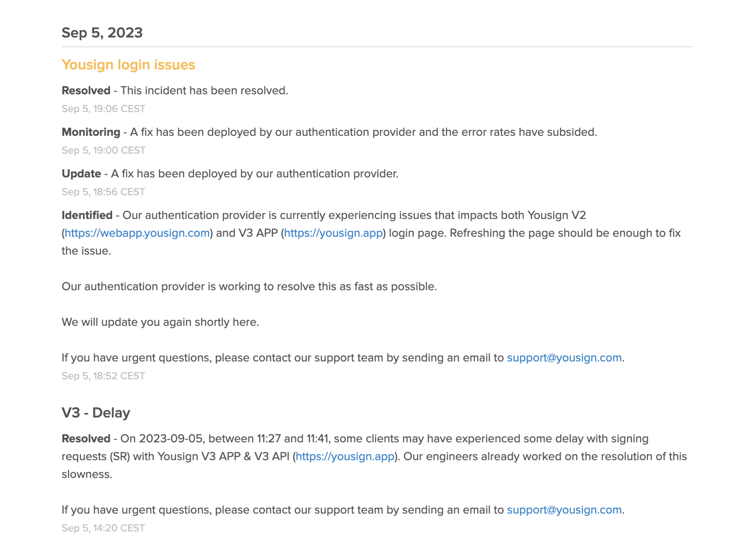Image resolution: width=756 pixels, height=544 pixels.
Task: Click the bold "Monitoring" status label
Action: coord(91,132)
